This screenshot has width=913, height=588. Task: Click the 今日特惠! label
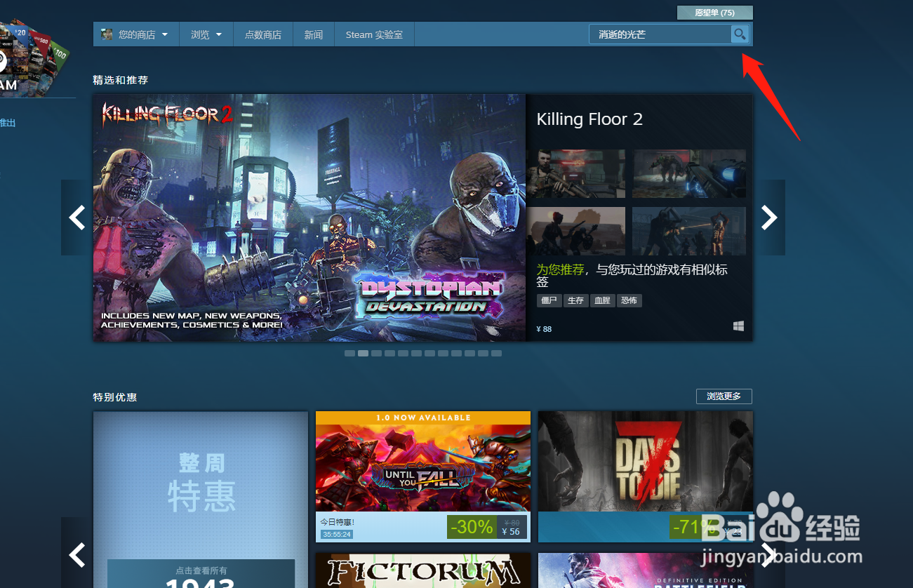click(x=338, y=522)
